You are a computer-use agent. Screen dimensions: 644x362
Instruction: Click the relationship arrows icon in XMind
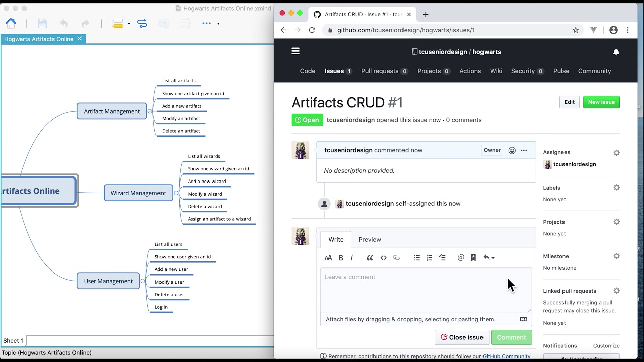[142, 23]
